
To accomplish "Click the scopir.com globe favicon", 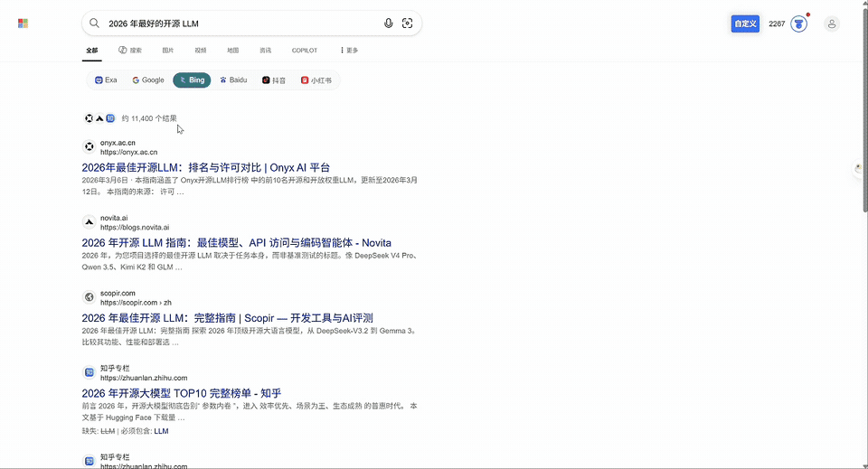I will click(x=90, y=297).
